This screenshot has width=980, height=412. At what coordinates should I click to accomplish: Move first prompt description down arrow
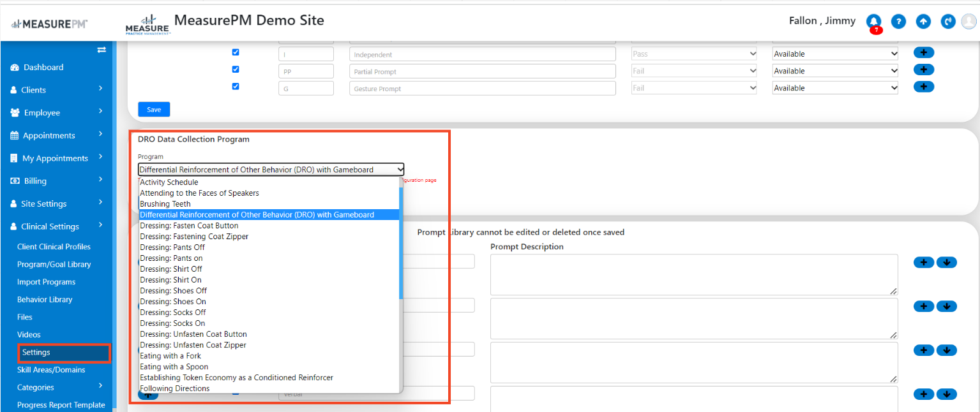[x=947, y=262]
